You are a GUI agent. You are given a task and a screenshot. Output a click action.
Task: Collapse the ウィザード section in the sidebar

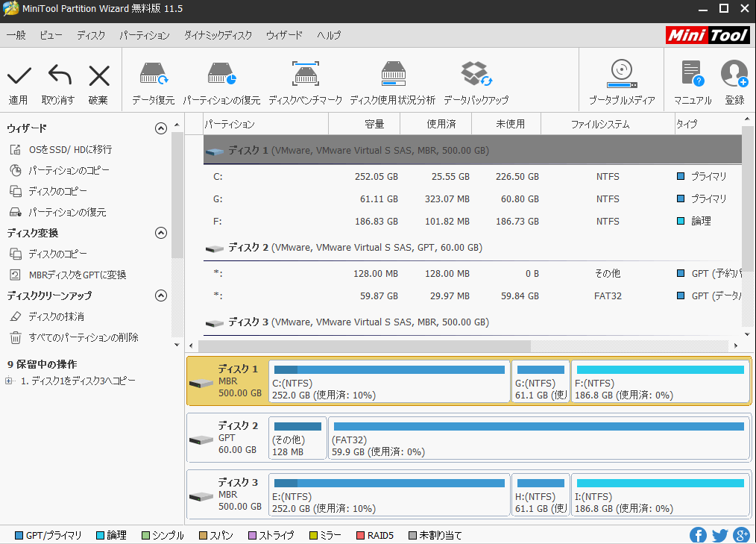tap(160, 128)
